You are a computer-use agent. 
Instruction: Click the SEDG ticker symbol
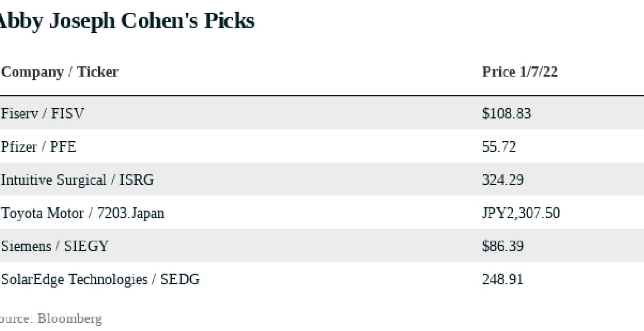click(180, 279)
